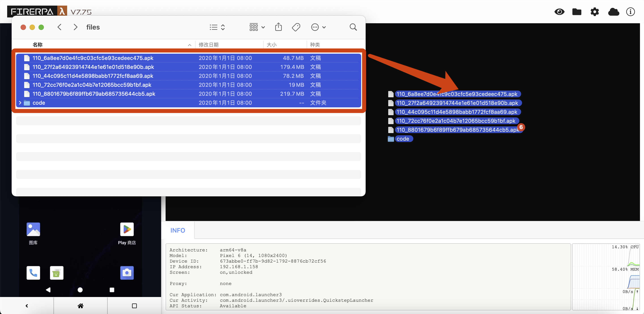Open the list view options selector
Image resolution: width=644 pixels, height=314 pixels.
tap(217, 27)
